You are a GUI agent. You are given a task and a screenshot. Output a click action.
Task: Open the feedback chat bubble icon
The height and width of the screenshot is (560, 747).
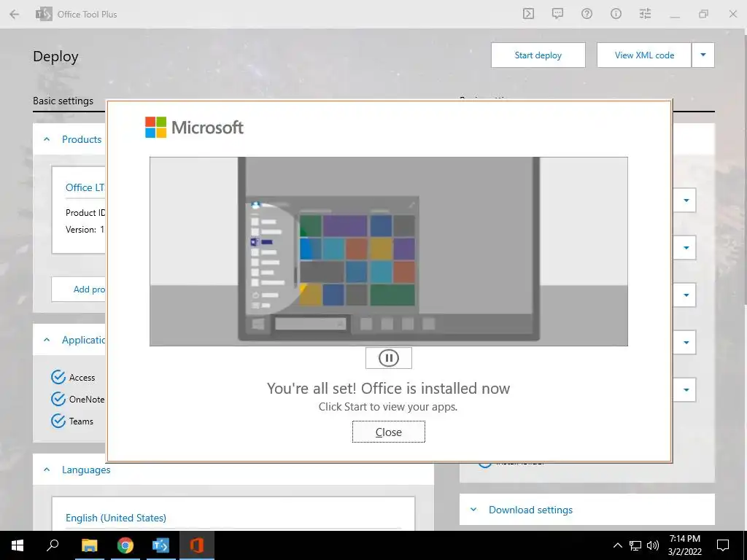(557, 14)
